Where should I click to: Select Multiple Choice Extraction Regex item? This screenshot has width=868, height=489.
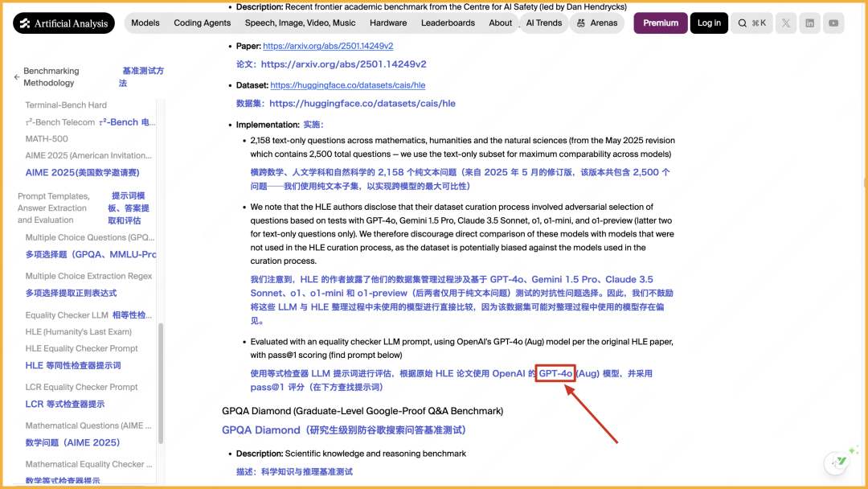pyautogui.click(x=88, y=277)
